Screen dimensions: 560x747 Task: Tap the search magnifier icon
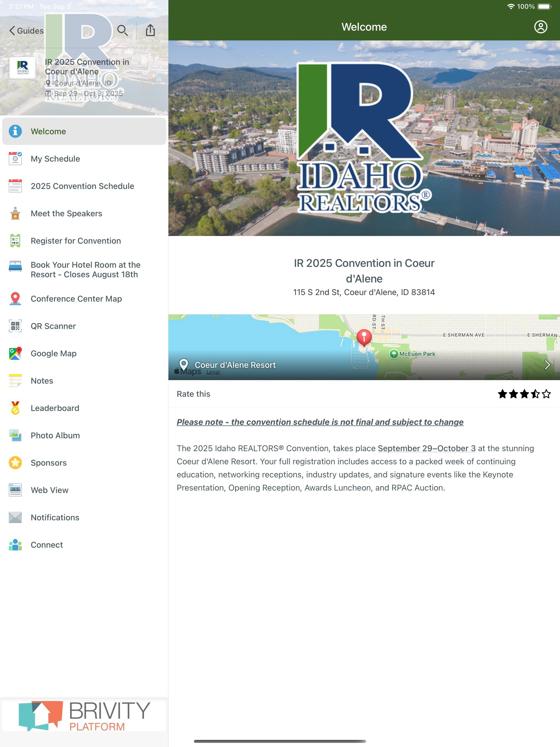(x=122, y=30)
